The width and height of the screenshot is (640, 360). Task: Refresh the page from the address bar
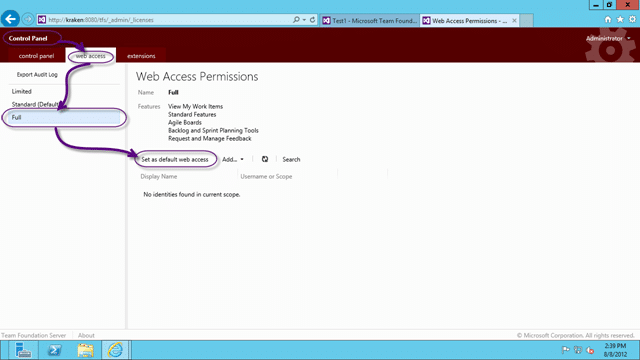(x=312, y=20)
